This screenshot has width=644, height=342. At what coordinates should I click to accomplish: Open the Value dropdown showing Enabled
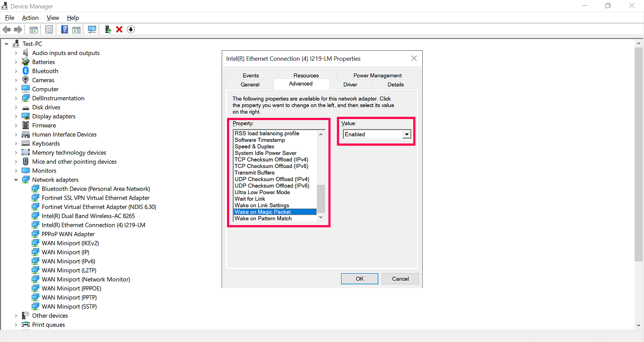click(407, 134)
